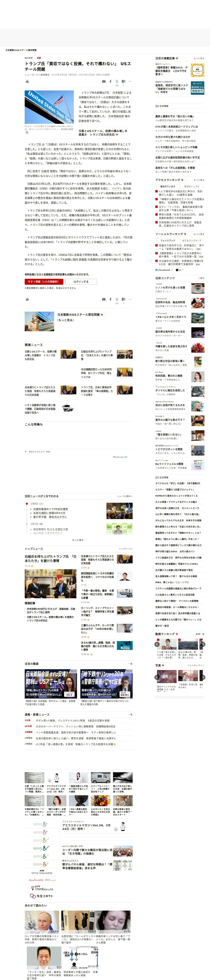Open ご案内 link beside 注目コンテンツ

point(201,278)
